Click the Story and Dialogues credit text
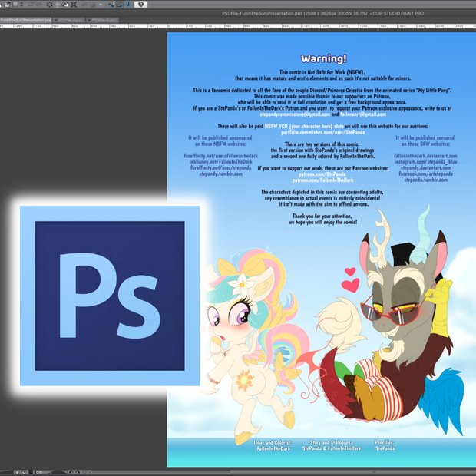This screenshot has height=476, width=476. pos(332,445)
